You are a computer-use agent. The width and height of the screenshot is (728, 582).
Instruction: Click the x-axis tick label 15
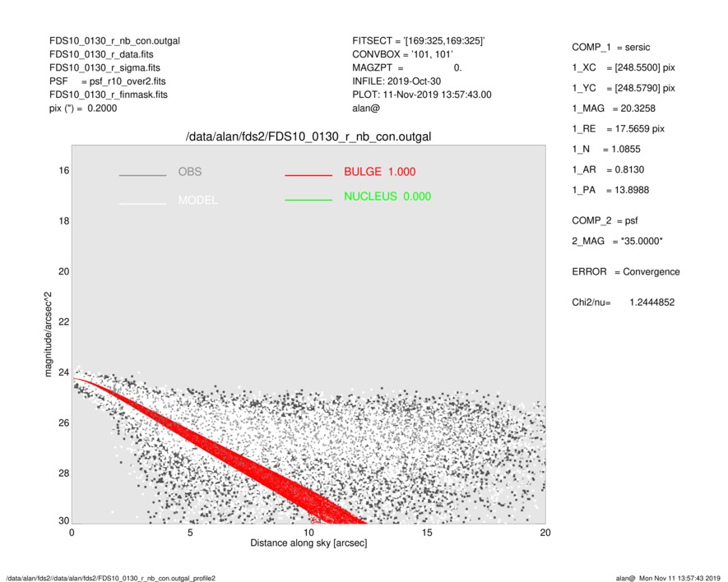tap(427, 533)
